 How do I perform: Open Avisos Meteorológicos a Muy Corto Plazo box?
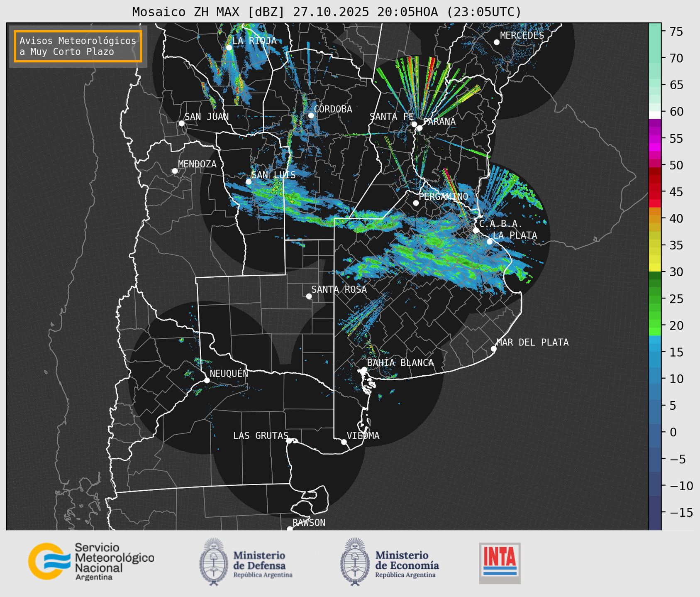click(78, 46)
